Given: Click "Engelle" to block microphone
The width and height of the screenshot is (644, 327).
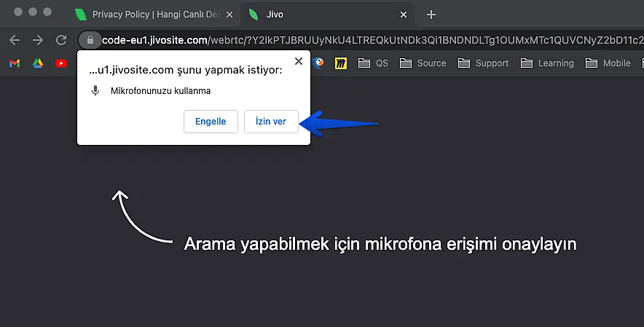Looking at the screenshot, I should coord(211,122).
